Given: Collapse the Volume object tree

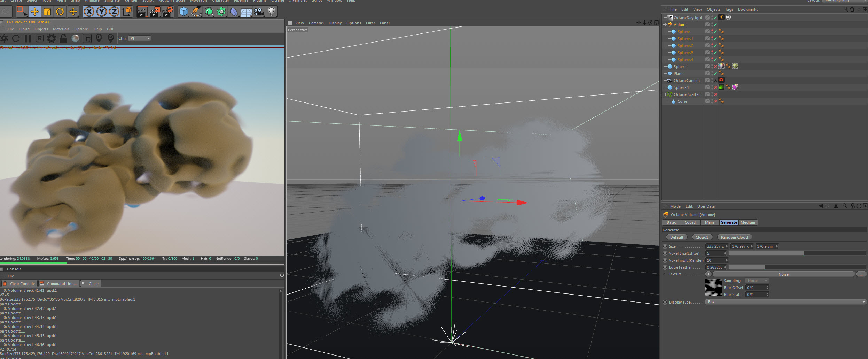Looking at the screenshot, I should pyautogui.click(x=664, y=25).
